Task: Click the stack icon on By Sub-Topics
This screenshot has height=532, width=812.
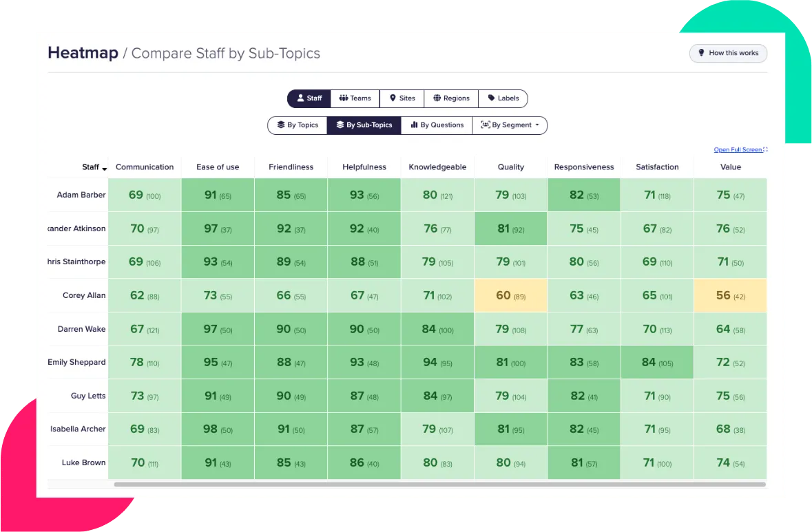Action: pos(340,125)
